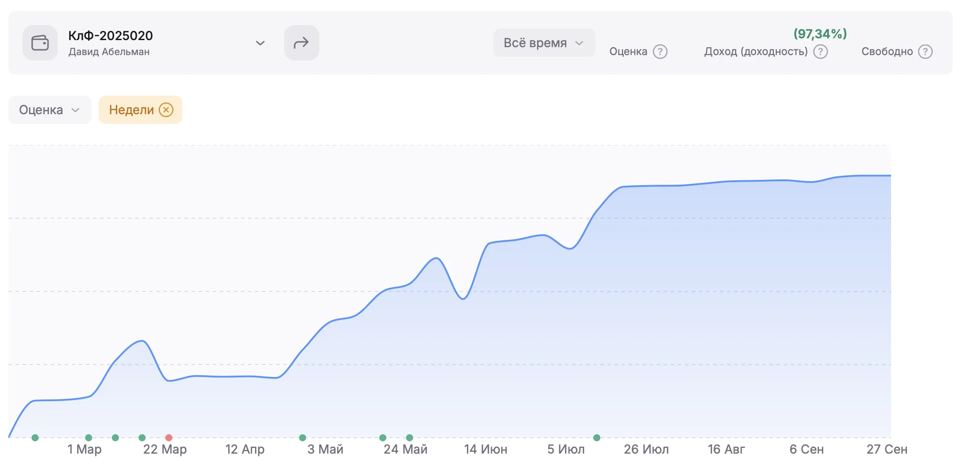Click the red event marker near 22 Мар
This screenshot has width=980, height=462.
[x=169, y=438]
